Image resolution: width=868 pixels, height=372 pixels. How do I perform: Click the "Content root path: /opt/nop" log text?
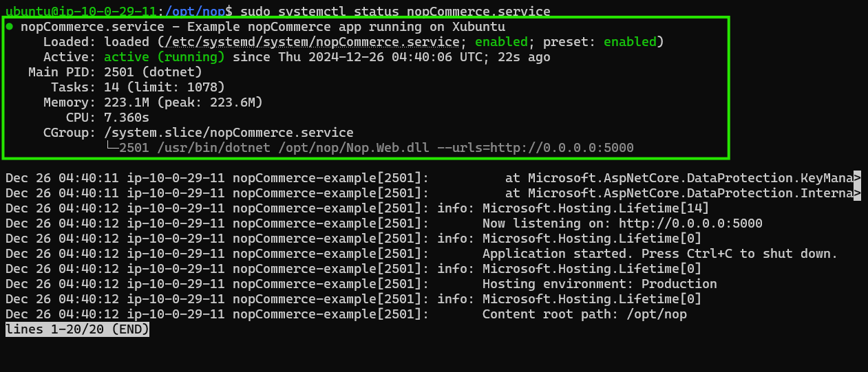point(584,314)
